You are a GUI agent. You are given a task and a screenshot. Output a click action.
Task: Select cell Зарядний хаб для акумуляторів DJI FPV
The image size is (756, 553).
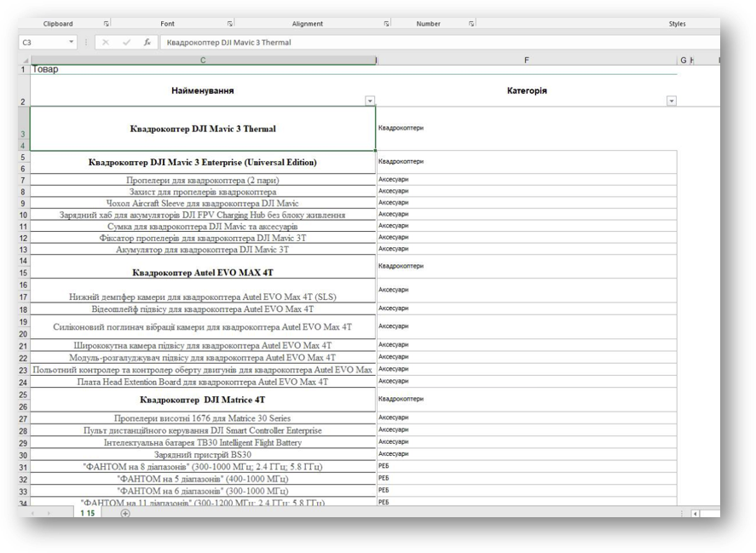203,215
